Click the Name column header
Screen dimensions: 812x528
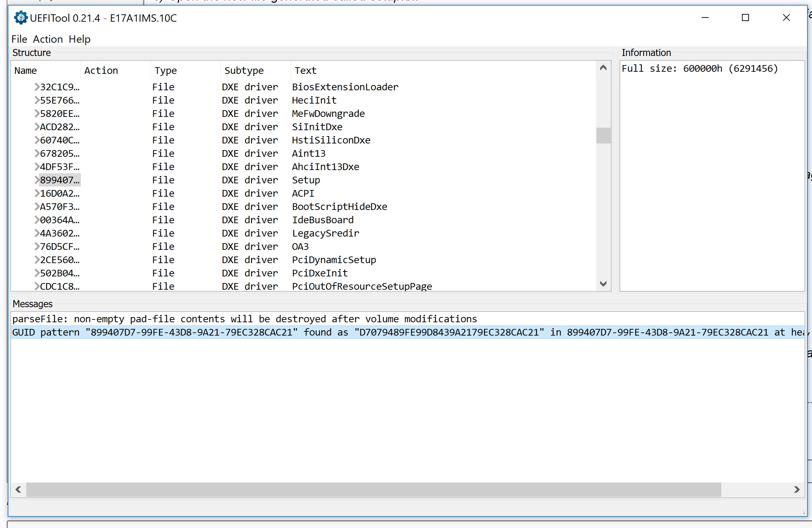[x=26, y=71]
